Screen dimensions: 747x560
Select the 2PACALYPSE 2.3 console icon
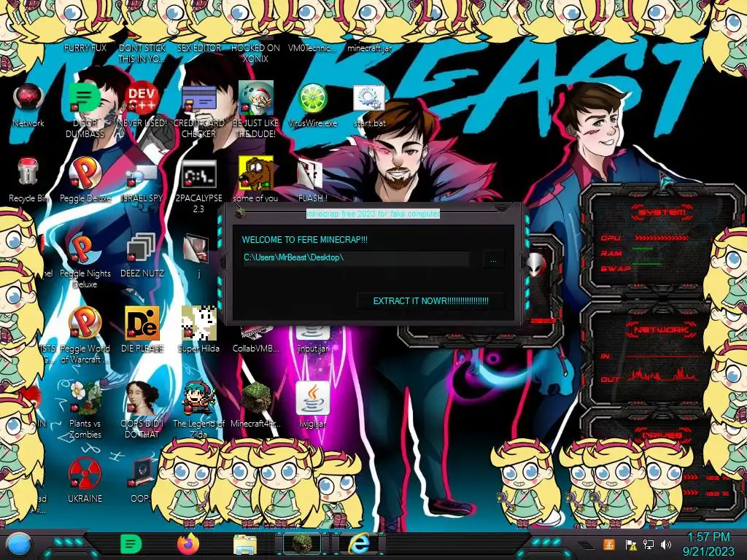pos(198,174)
